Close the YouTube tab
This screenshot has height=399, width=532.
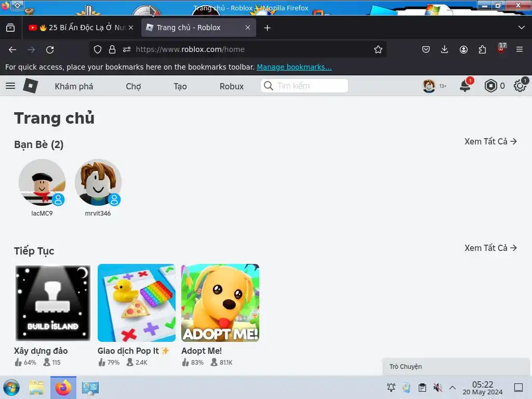[x=131, y=28]
